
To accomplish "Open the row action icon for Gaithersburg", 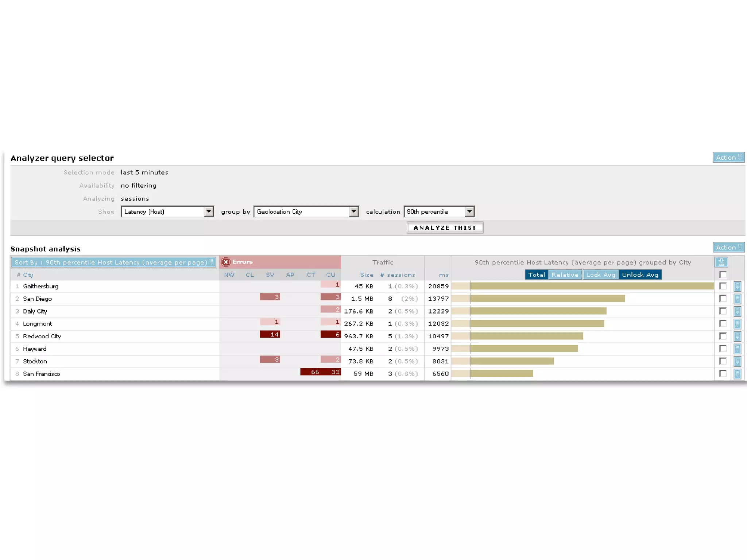I will click(x=737, y=286).
